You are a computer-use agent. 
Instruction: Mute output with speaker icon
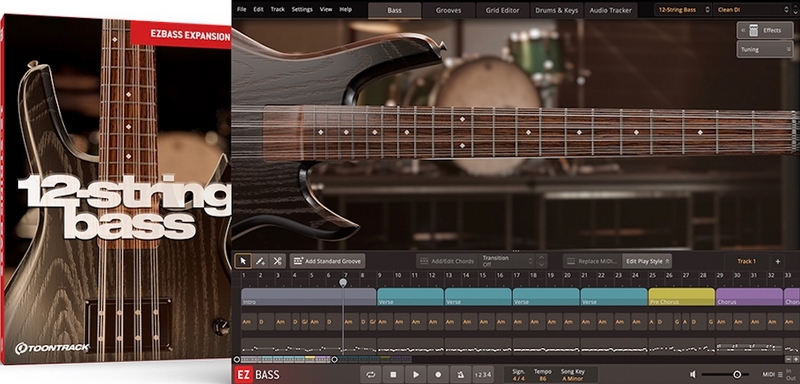pyautogui.click(x=692, y=375)
